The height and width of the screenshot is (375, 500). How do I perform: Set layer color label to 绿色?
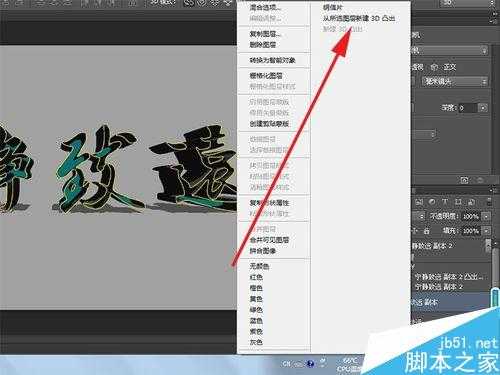(x=256, y=310)
